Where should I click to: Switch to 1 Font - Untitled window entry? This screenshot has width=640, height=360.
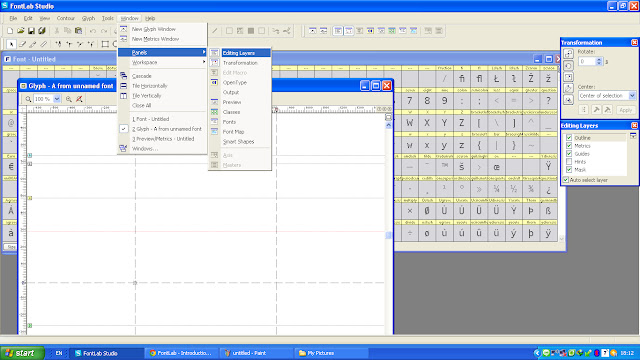click(150, 119)
